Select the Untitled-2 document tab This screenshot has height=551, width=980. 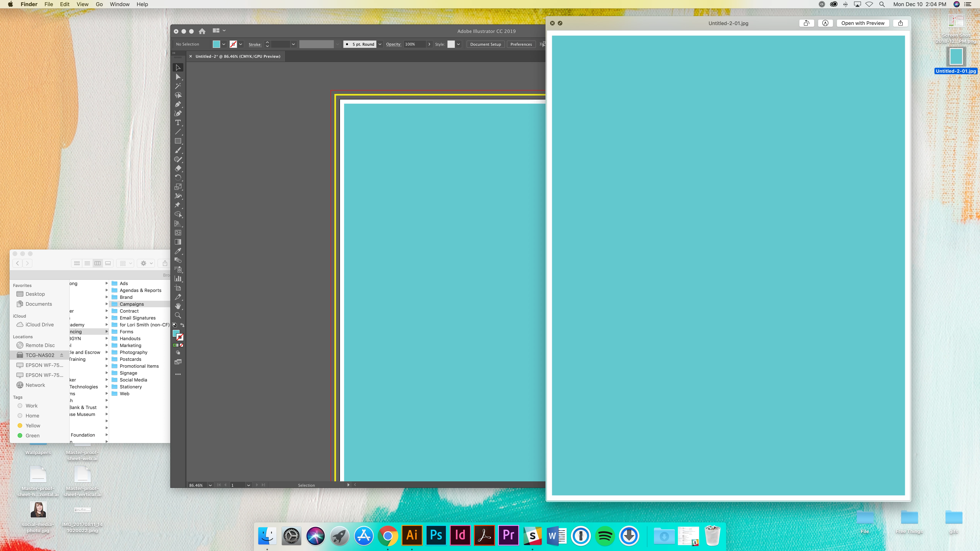[x=238, y=56]
